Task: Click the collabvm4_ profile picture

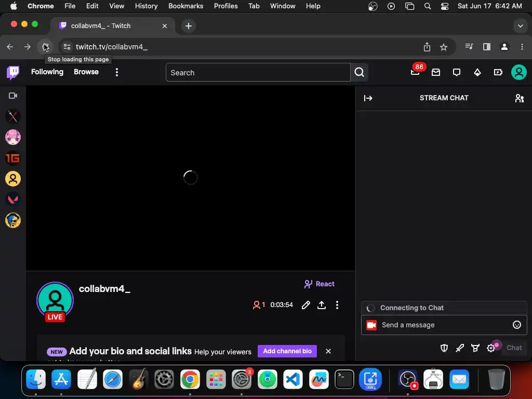Action: tap(55, 300)
